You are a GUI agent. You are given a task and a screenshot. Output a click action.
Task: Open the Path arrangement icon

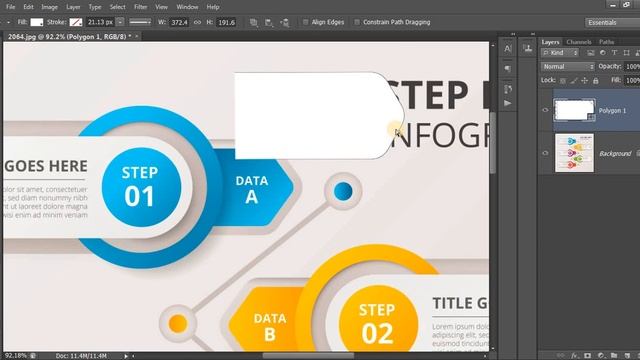pyautogui.click(x=285, y=22)
